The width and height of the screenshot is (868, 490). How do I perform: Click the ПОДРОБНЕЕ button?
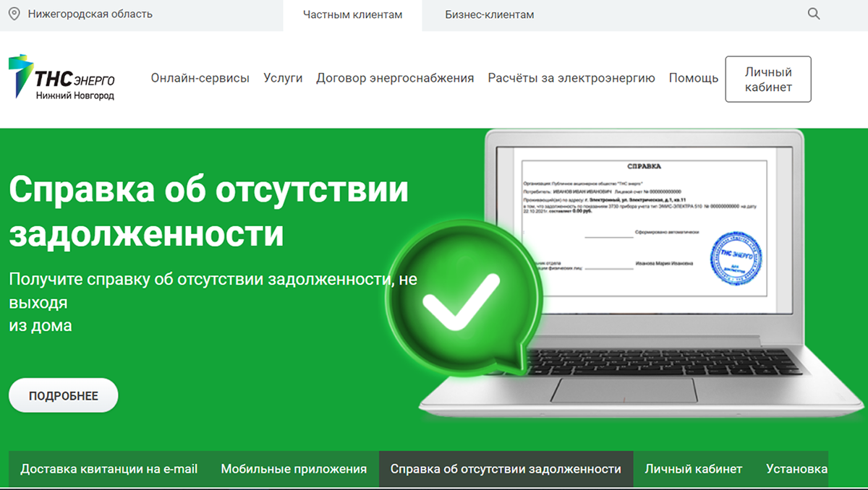coord(64,395)
